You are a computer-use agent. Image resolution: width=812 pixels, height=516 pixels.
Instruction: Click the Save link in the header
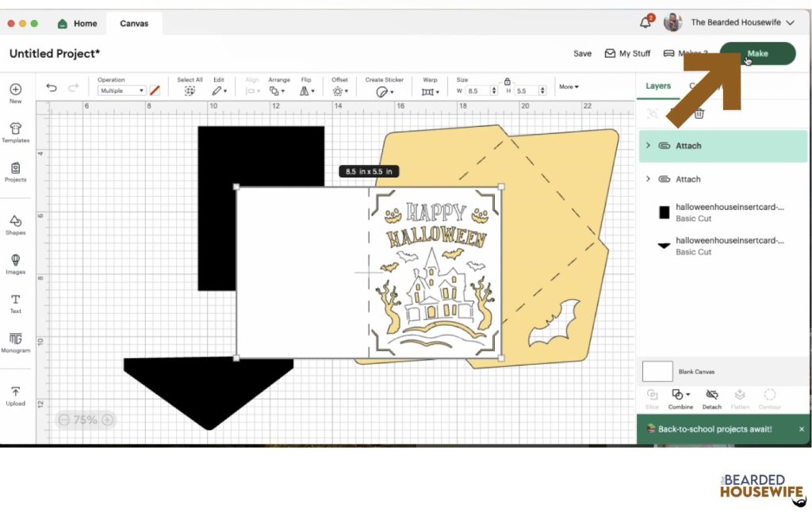(582, 53)
